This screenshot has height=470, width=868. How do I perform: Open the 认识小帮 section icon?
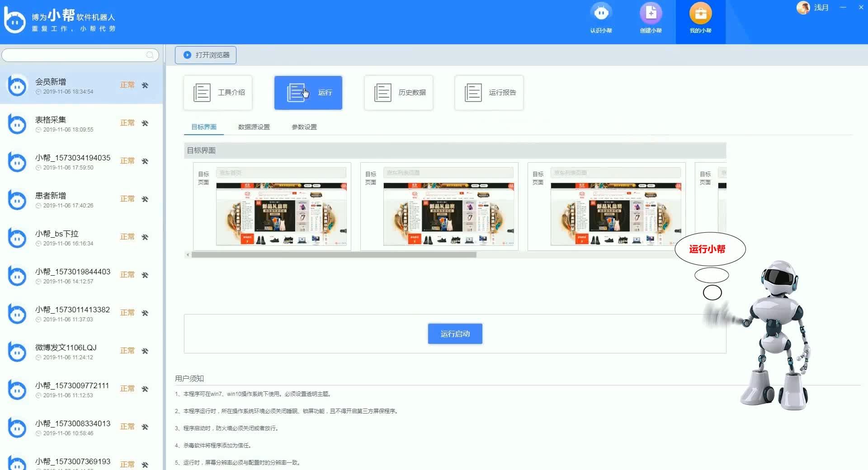(601, 13)
